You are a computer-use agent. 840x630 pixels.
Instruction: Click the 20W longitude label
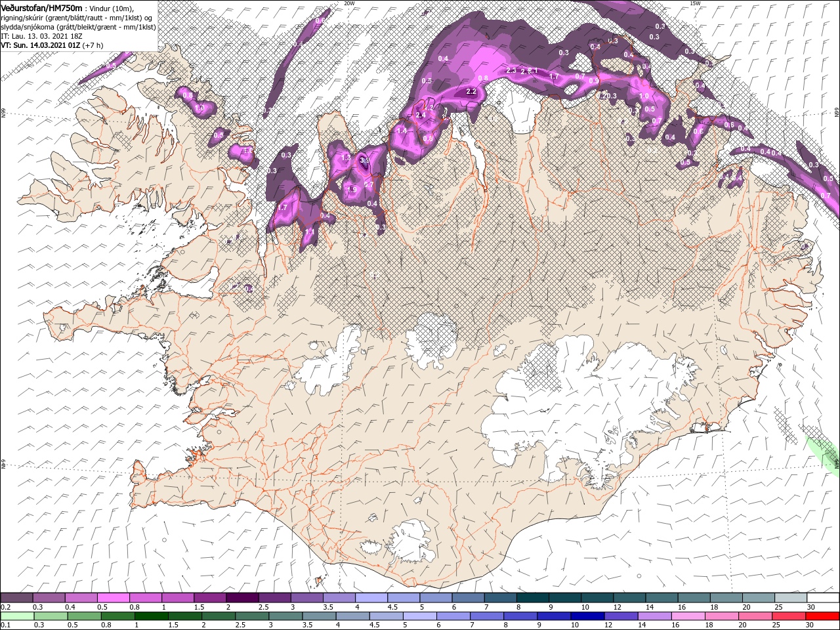pos(349,3)
